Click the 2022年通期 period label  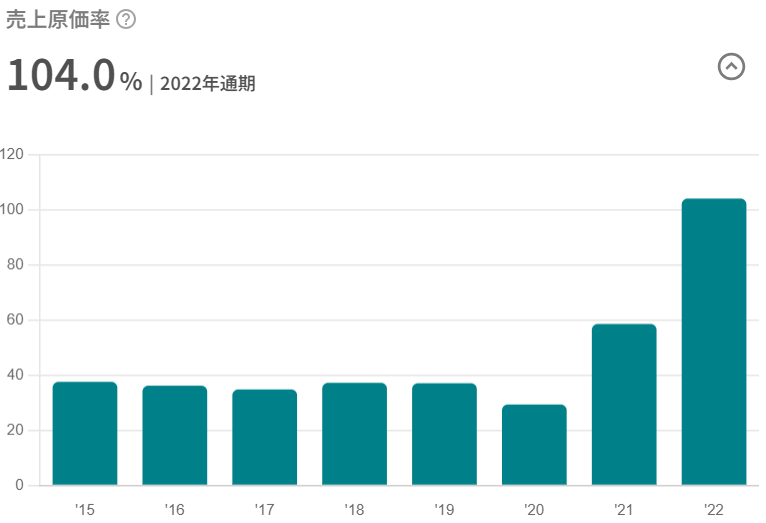(x=208, y=83)
